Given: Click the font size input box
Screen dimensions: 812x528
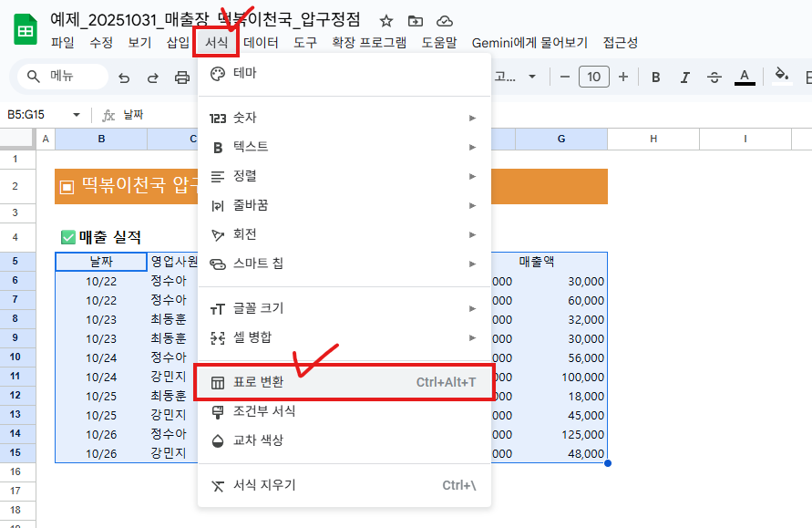Looking at the screenshot, I should coord(593,77).
